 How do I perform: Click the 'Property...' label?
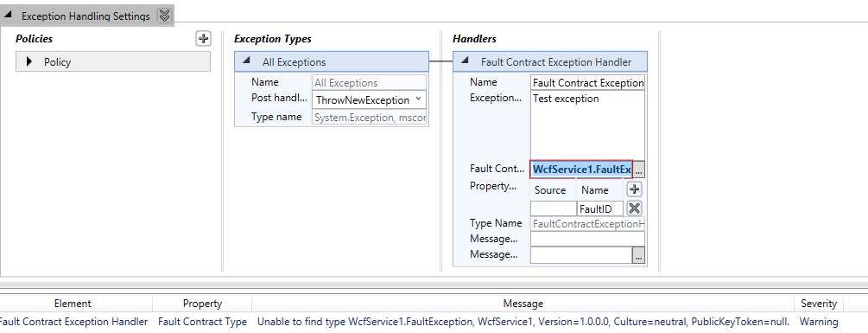coord(492,186)
